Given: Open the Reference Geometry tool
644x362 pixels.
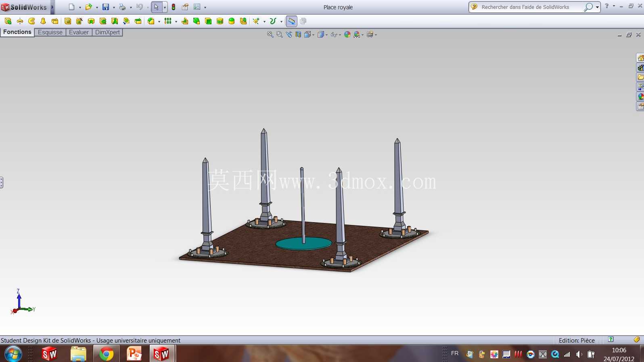Looking at the screenshot, I should tap(256, 21).
